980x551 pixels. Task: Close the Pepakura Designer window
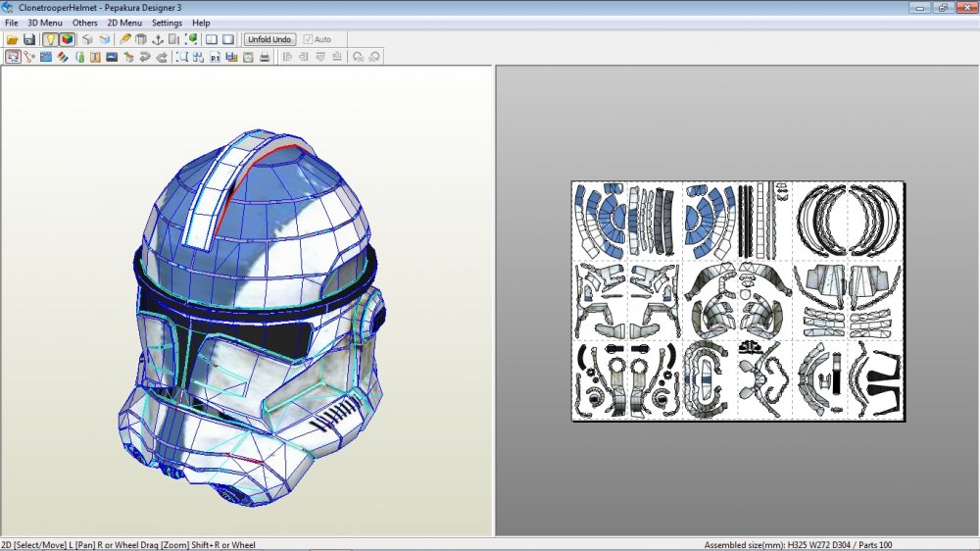(966, 8)
